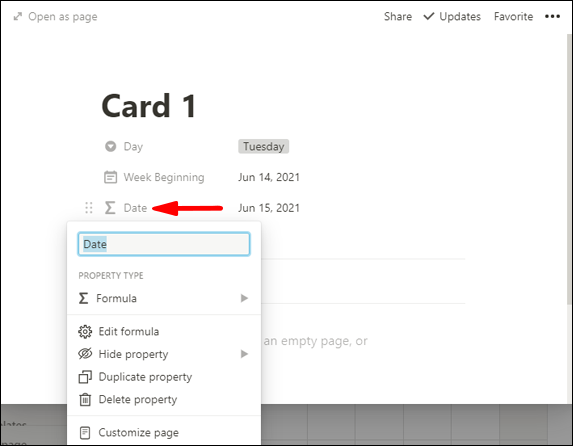Click the Share button
Viewport: 573px width, 446px height.
[398, 16]
